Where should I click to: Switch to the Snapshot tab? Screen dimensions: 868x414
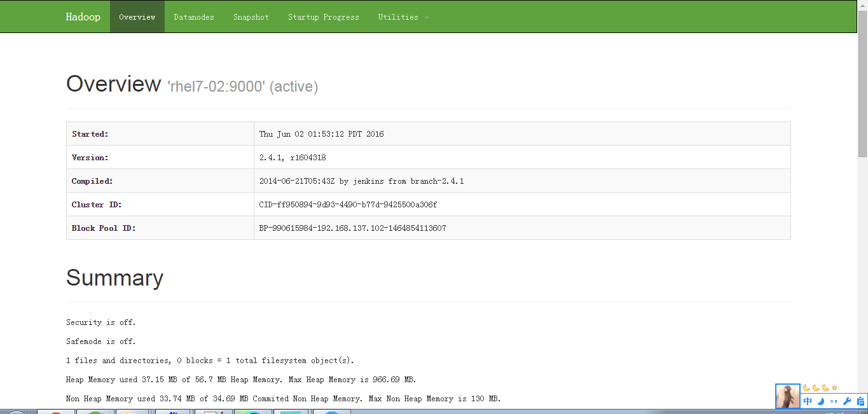(x=251, y=17)
